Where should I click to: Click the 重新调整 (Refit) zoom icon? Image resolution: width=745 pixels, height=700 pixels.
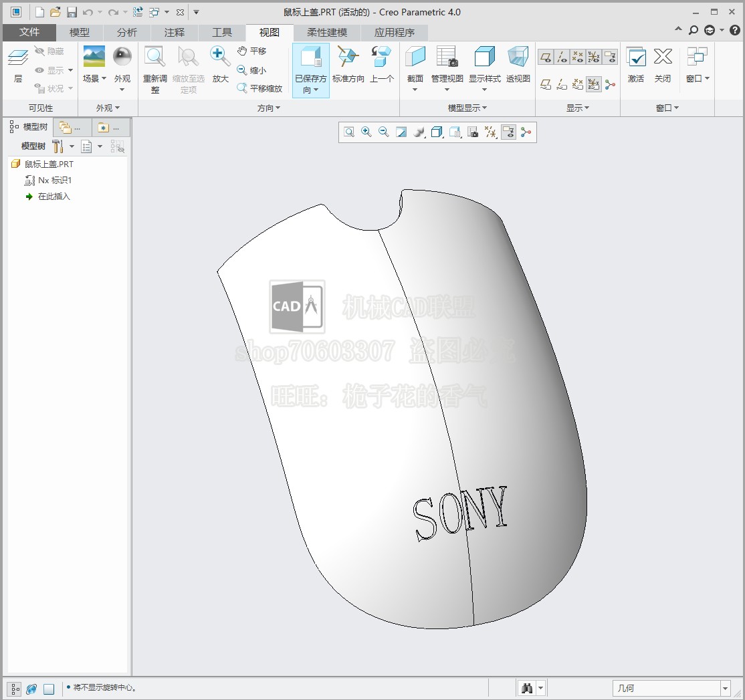(154, 57)
